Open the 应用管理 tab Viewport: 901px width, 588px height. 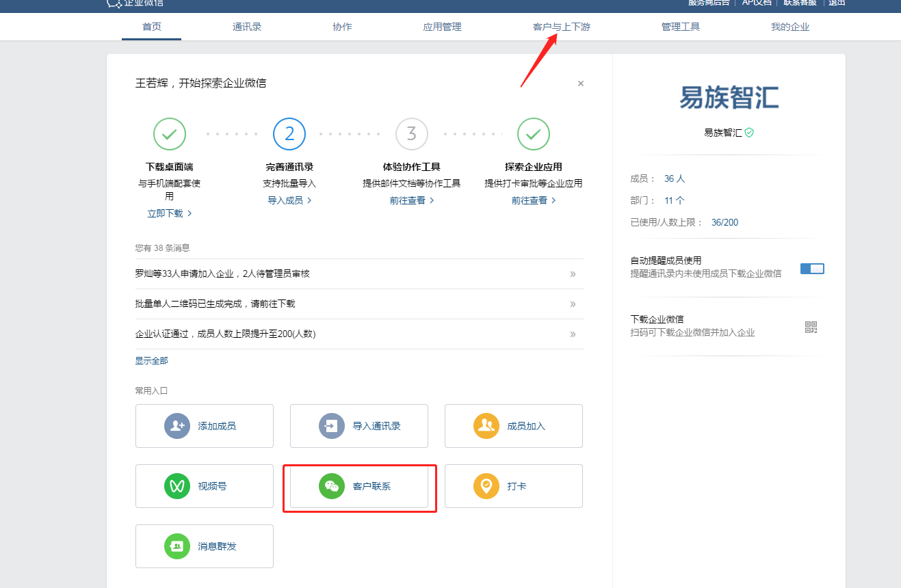click(x=443, y=27)
